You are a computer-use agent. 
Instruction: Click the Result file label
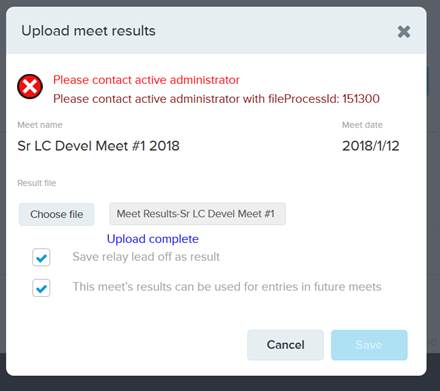click(x=37, y=183)
